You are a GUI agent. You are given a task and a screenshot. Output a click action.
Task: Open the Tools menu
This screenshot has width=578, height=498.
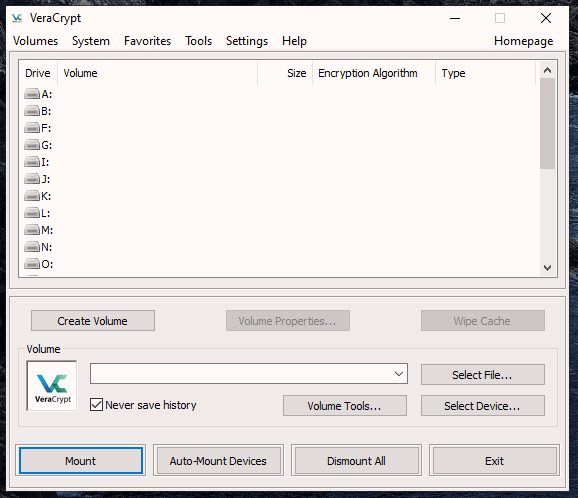(x=198, y=41)
